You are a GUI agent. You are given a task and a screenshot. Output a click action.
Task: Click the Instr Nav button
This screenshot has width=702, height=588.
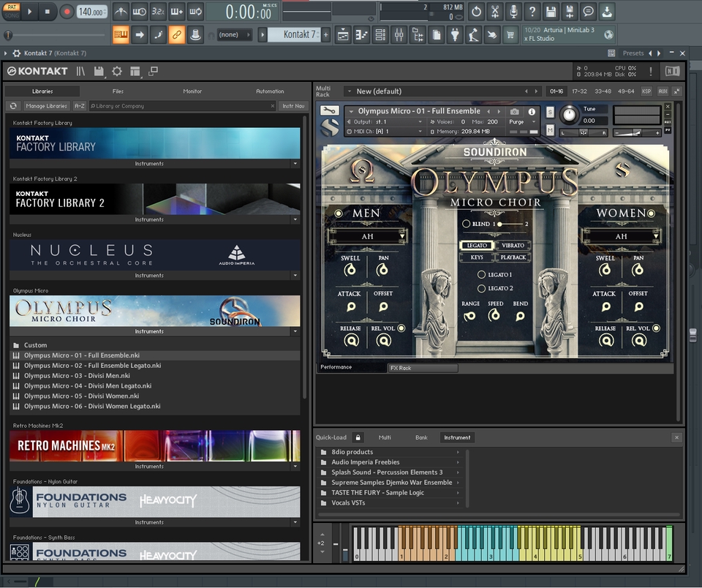click(x=293, y=106)
